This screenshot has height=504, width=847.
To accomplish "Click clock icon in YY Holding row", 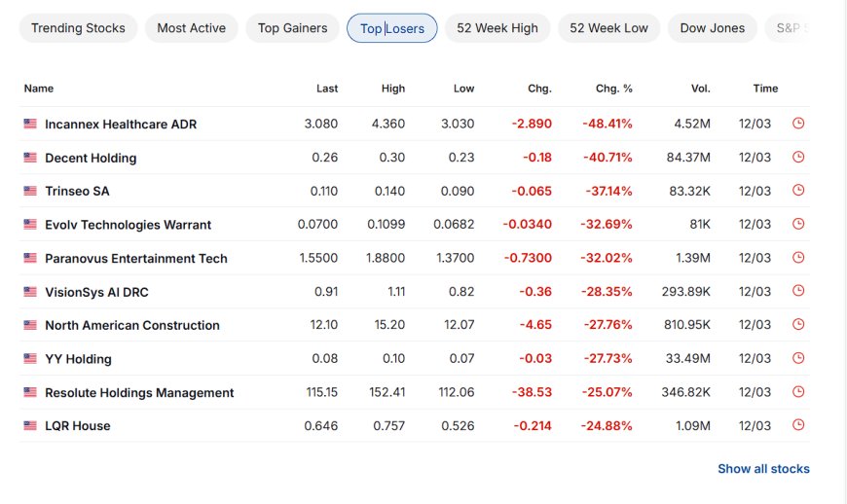I will pyautogui.click(x=798, y=358).
